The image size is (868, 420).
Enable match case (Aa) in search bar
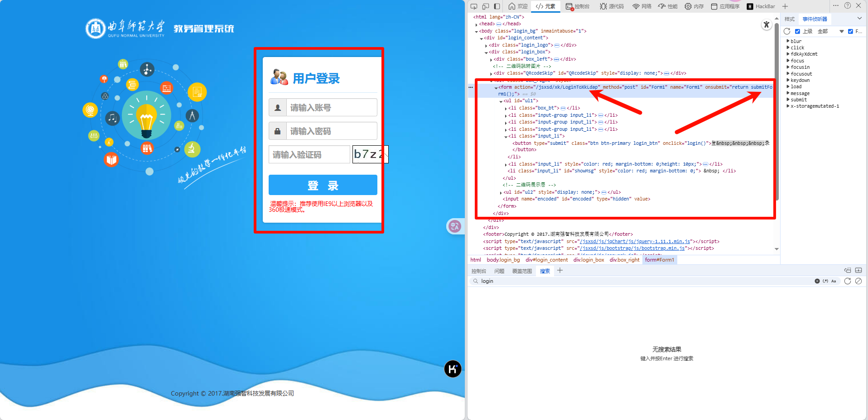(834, 281)
